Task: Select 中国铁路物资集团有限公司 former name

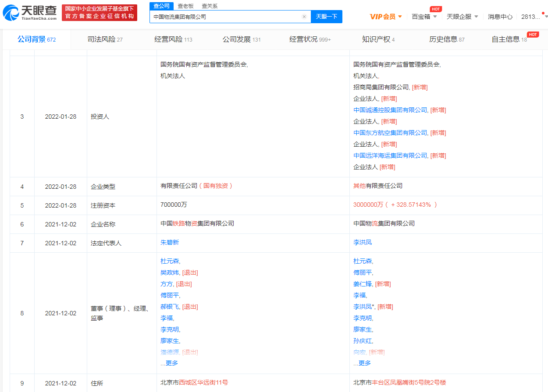Action: point(197,223)
